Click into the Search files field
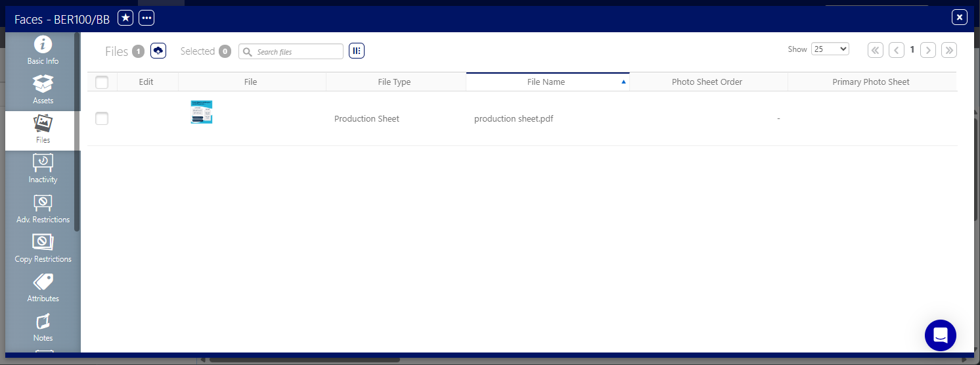 pyautogui.click(x=291, y=51)
